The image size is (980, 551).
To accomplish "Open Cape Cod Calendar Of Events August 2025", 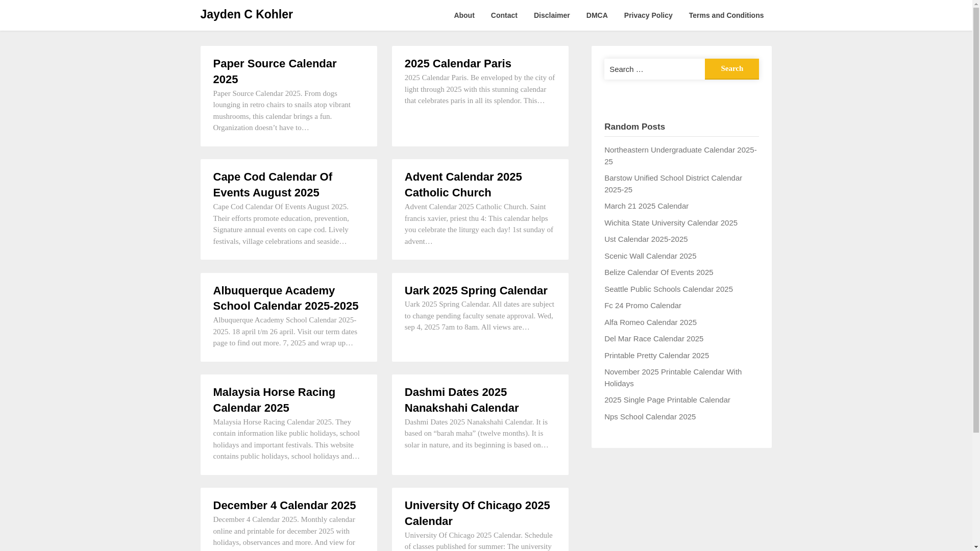I will 273,185.
